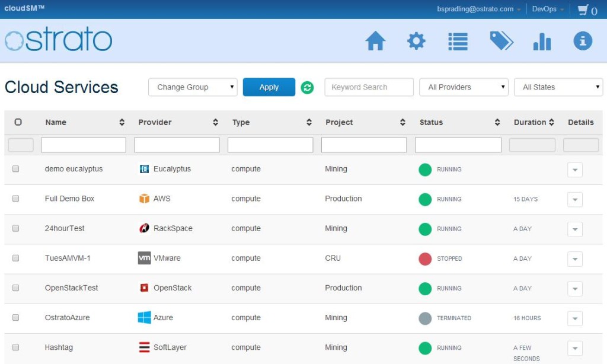The width and height of the screenshot is (607, 364).
Task: Click the VMware provider icon
Action: tap(145, 258)
